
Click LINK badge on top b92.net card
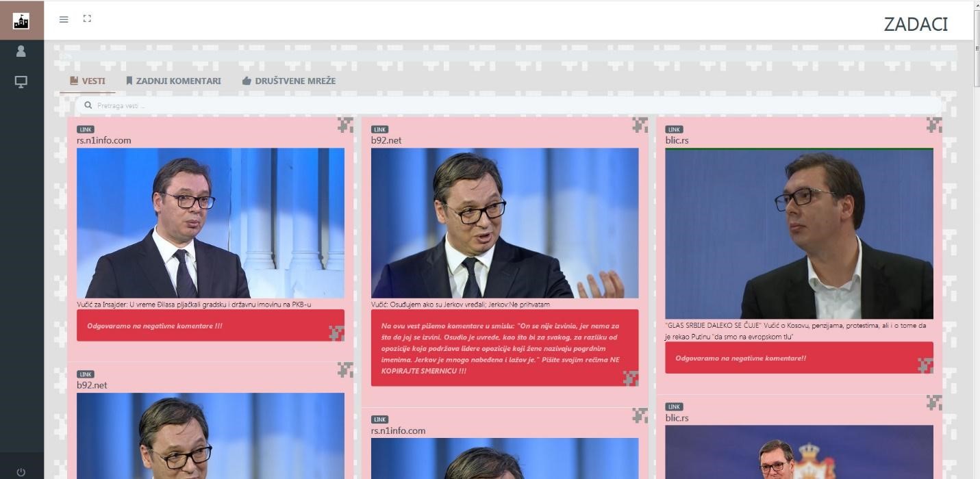tap(379, 129)
